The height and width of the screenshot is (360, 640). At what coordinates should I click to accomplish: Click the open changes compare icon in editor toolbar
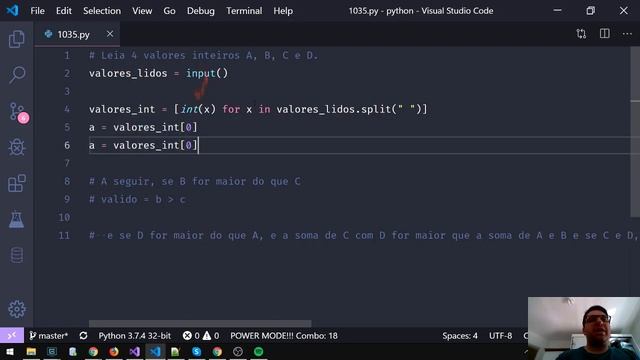click(581, 34)
